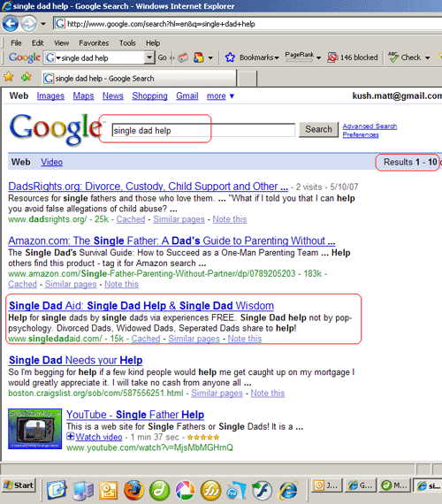This screenshot has height=504, width=442.
Task: Open the Favorites menu
Action: [94, 42]
